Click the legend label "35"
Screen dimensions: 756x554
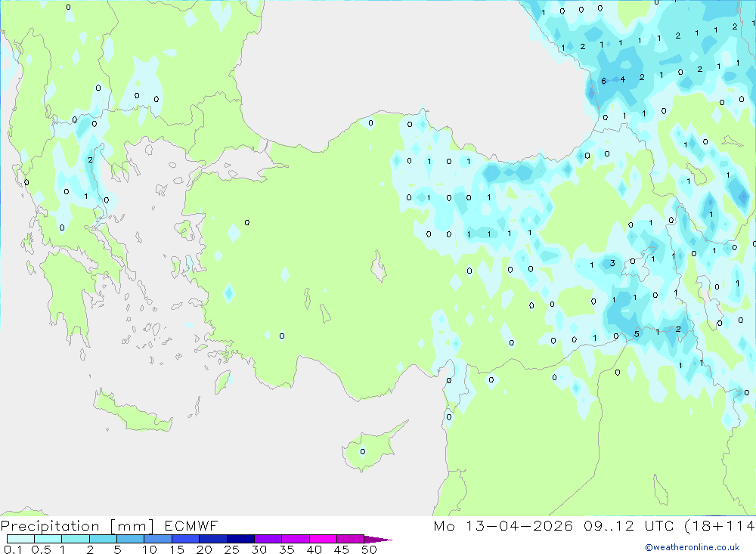tap(287, 549)
